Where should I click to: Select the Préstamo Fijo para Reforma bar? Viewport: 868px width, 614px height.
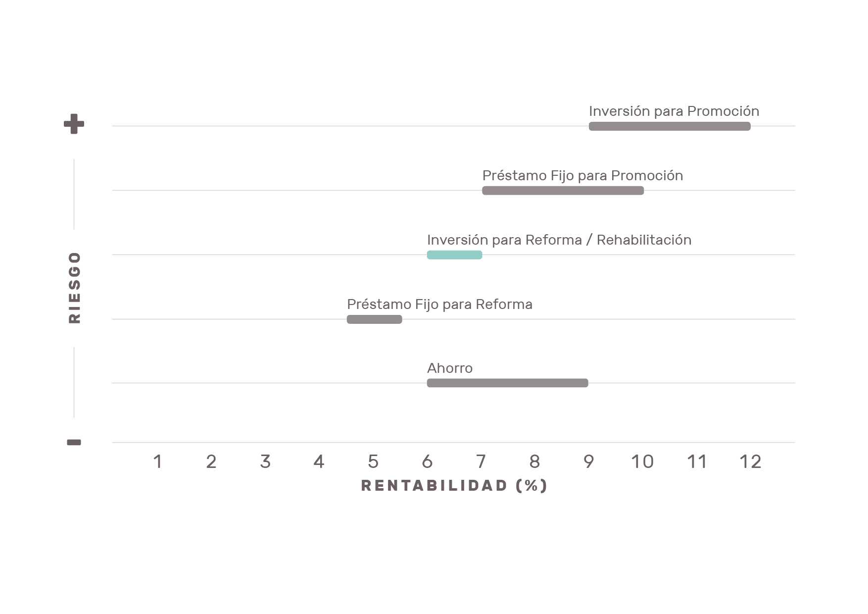coord(374,319)
